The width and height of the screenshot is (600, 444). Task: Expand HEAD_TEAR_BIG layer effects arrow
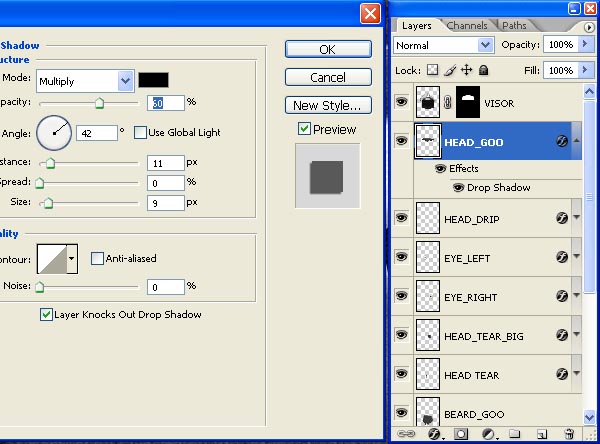[x=576, y=334]
